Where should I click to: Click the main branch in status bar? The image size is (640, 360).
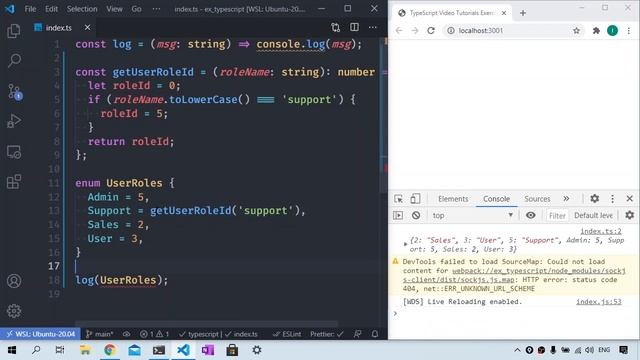(x=100, y=334)
